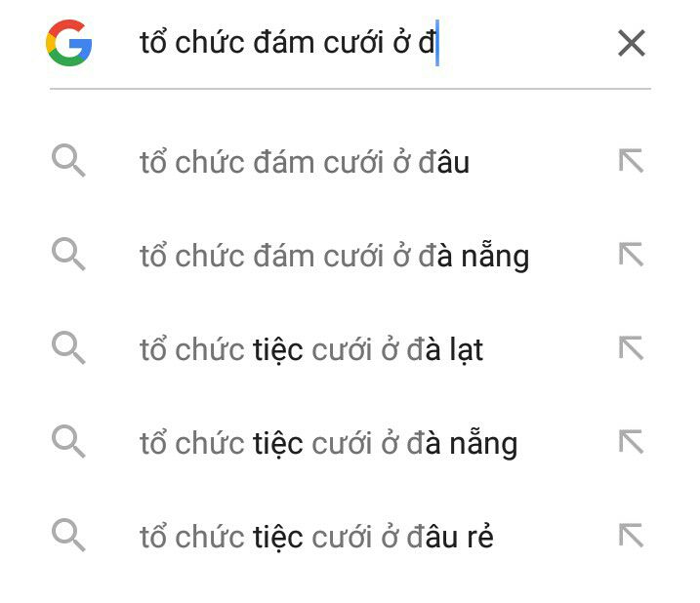Insert 'đám cưới ở đà nẵng' via its arrow icon
700x603 pixels.
click(632, 254)
